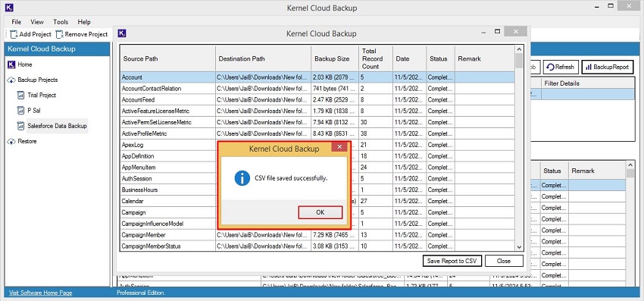
Task: Click the Restore cloud icon
Action: [11, 141]
